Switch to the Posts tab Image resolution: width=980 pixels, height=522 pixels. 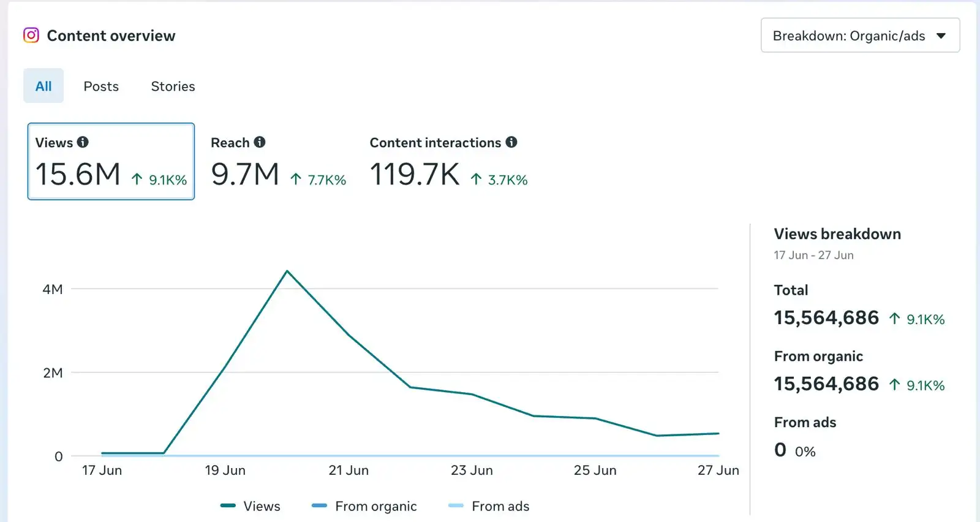(x=101, y=86)
